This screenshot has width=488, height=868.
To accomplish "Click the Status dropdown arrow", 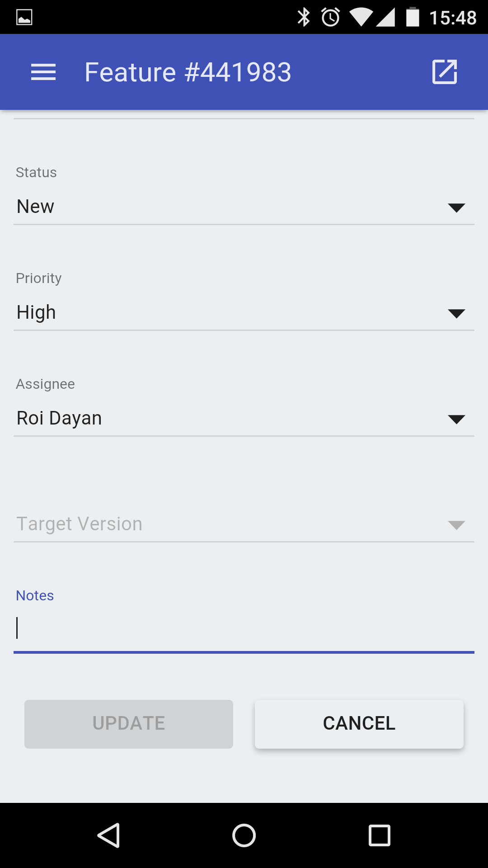I will coord(456,208).
